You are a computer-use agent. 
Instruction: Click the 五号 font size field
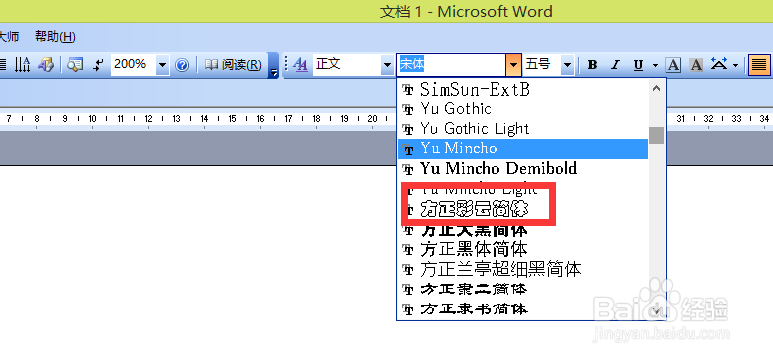(x=542, y=65)
